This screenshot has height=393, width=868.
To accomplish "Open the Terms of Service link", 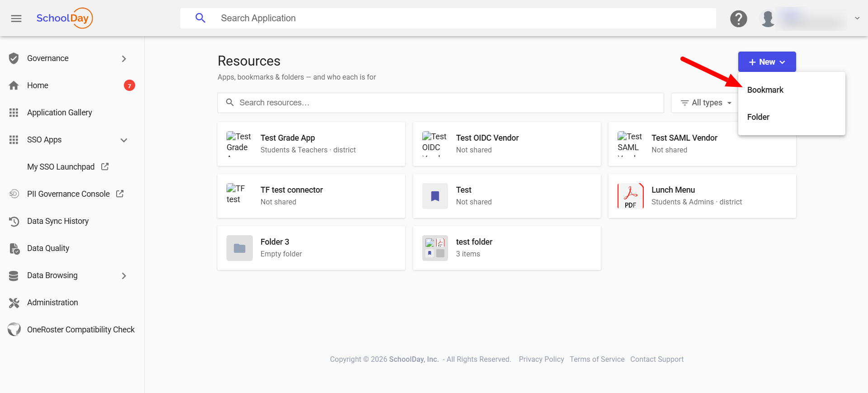I will 597,359.
